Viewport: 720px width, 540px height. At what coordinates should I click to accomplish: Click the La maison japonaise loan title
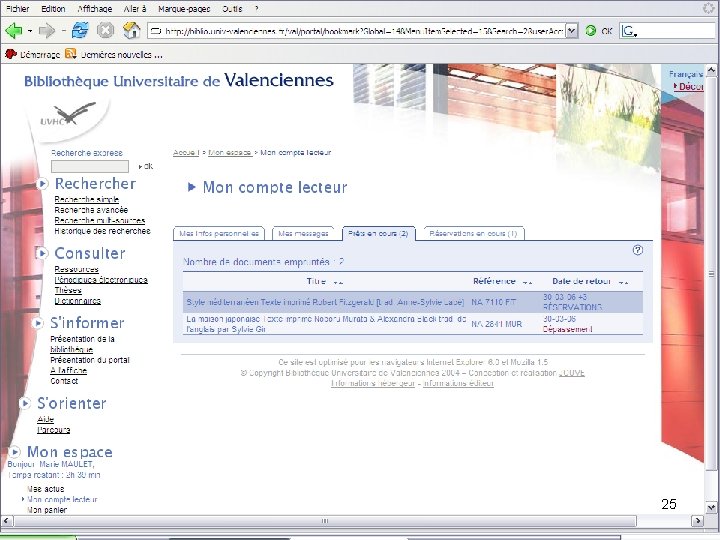click(326, 324)
